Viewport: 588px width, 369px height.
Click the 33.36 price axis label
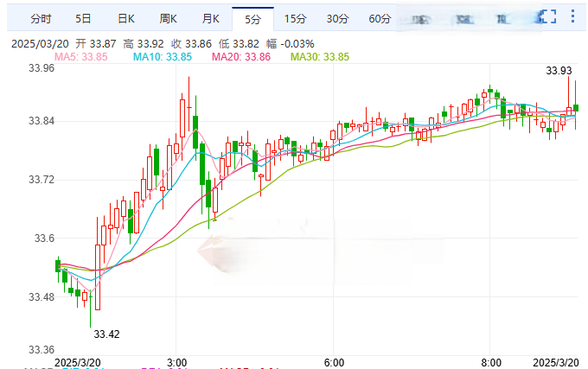[42, 349]
